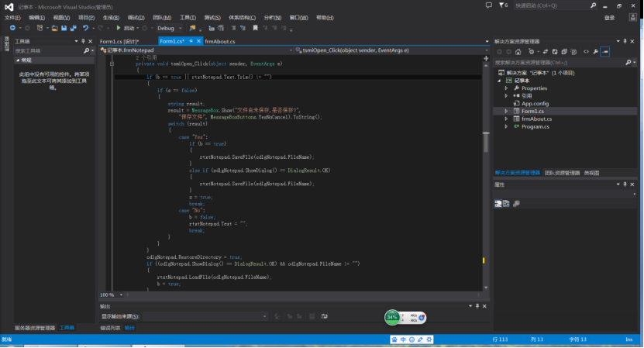The height and width of the screenshot is (348, 644).
Task: Click the 搜索工具箱 search field
Action: click(49, 50)
